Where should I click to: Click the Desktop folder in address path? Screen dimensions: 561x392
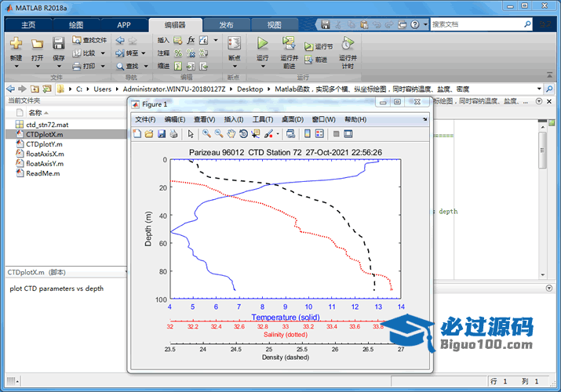coord(250,89)
